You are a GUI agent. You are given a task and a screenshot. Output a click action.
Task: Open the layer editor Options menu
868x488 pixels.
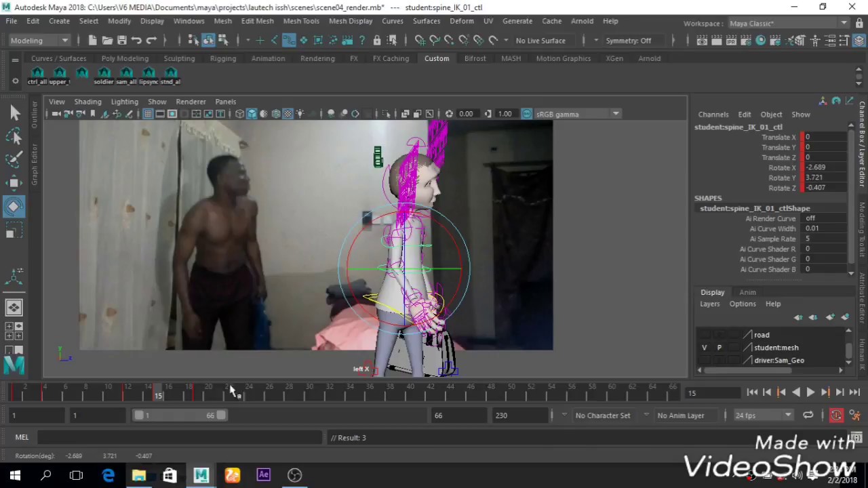pos(743,304)
